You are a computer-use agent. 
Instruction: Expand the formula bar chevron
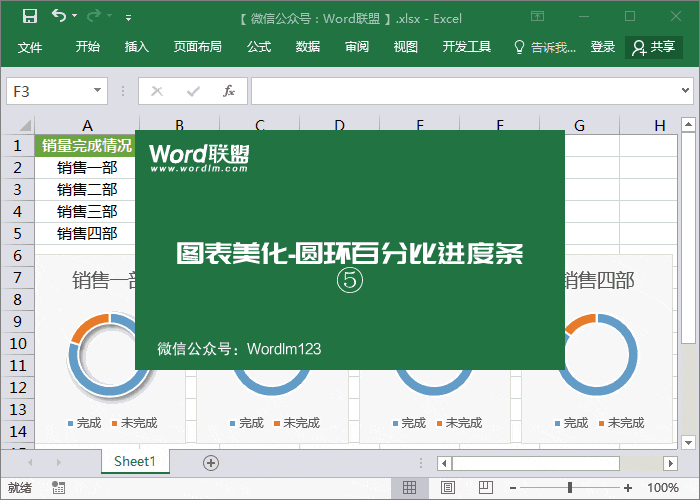[686, 91]
